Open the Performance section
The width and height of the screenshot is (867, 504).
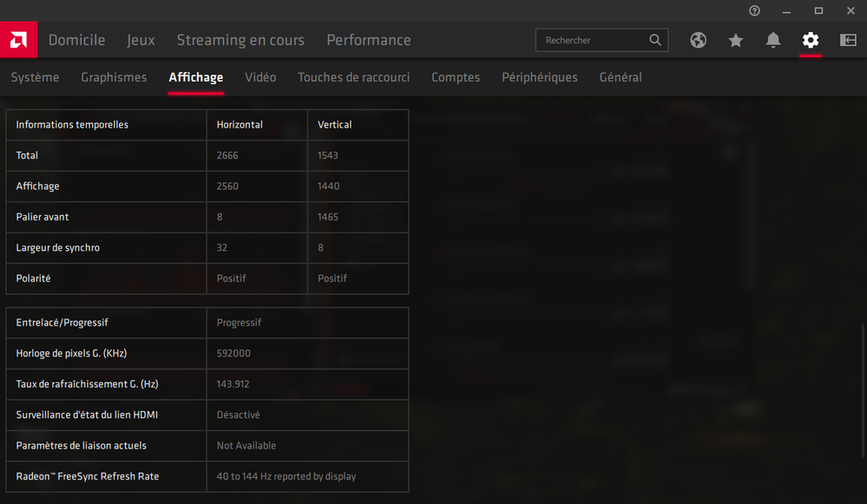369,40
